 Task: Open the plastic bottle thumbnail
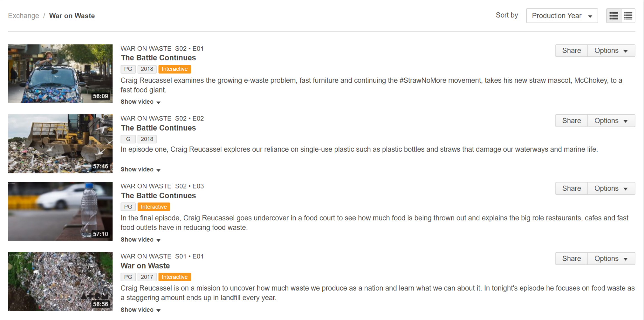(x=60, y=211)
